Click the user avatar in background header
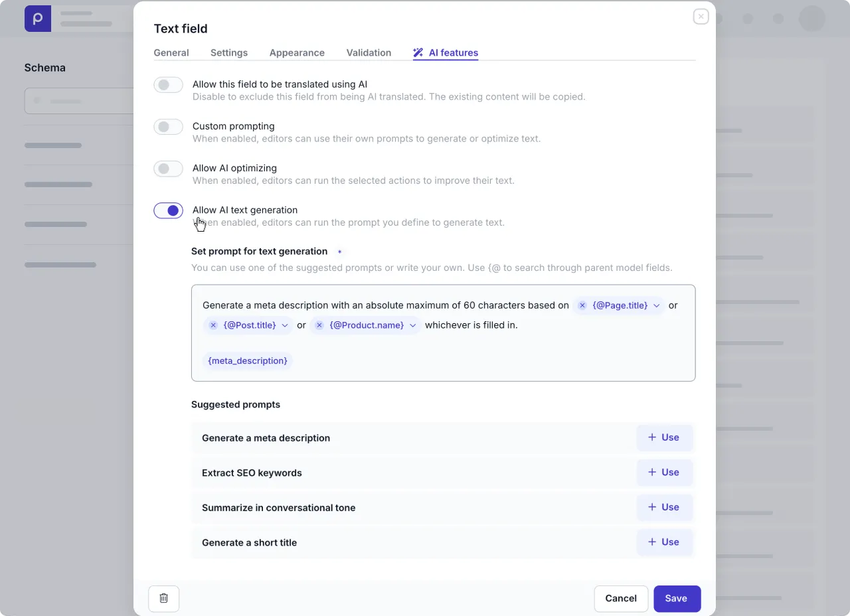The image size is (850, 616). [811, 19]
